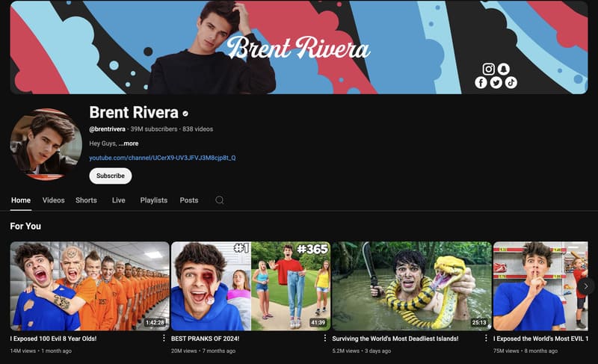598x364 pixels.
Task: Click the 39M subscribers text
Action: tap(154, 129)
